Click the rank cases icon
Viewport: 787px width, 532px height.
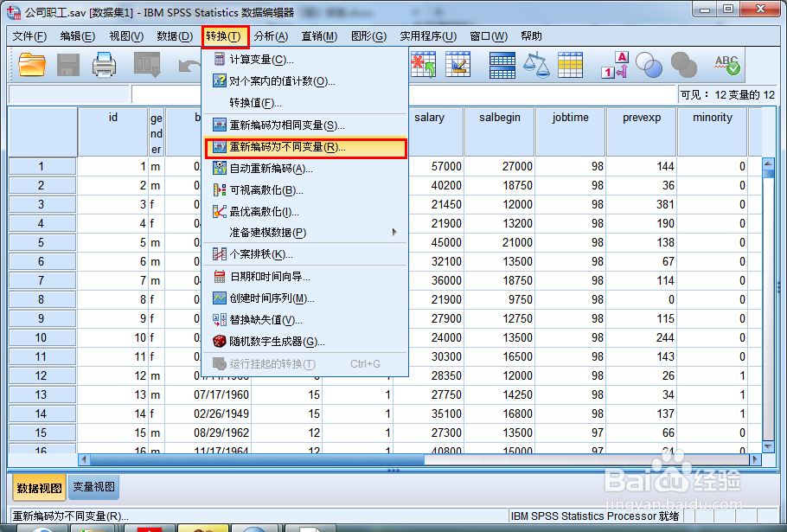(220, 254)
